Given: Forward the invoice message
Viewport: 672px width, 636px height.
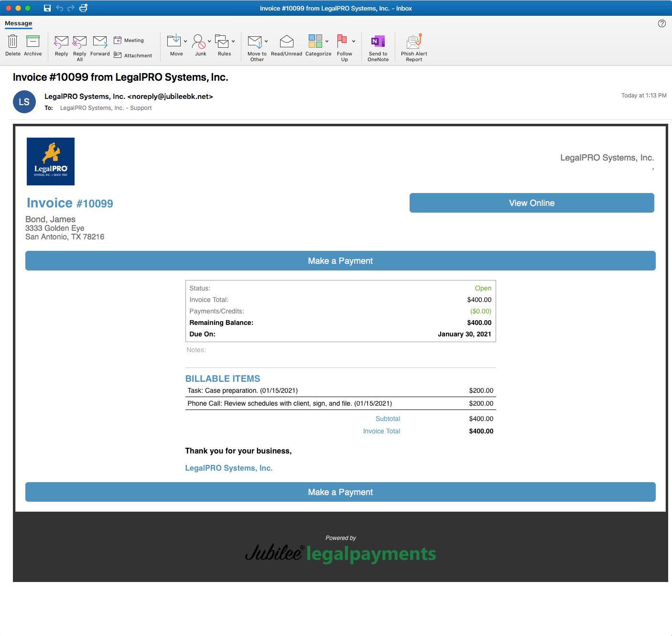Looking at the screenshot, I should click(100, 45).
